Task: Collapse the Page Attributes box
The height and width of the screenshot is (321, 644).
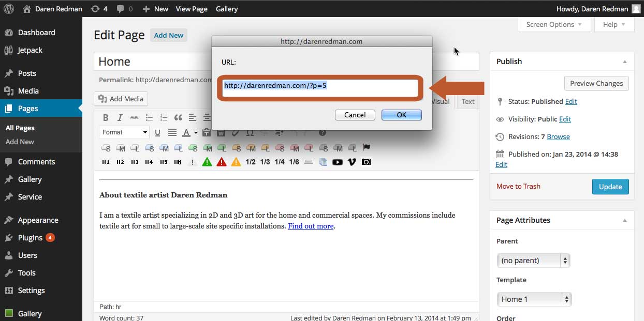Action: 625,220
